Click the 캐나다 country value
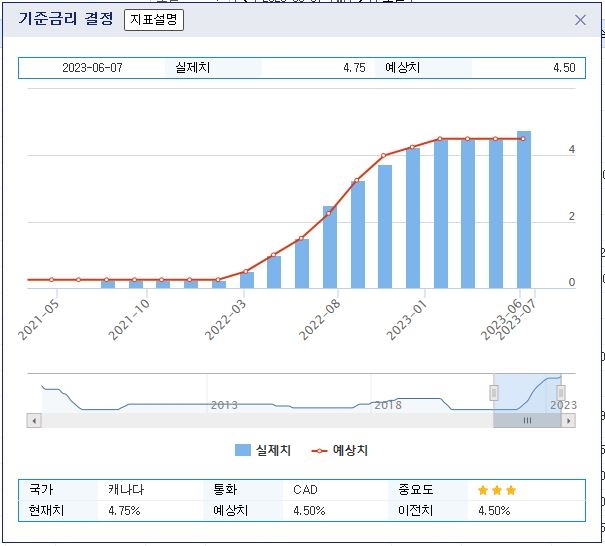Viewport: 605px width, 546px height. [x=126, y=490]
